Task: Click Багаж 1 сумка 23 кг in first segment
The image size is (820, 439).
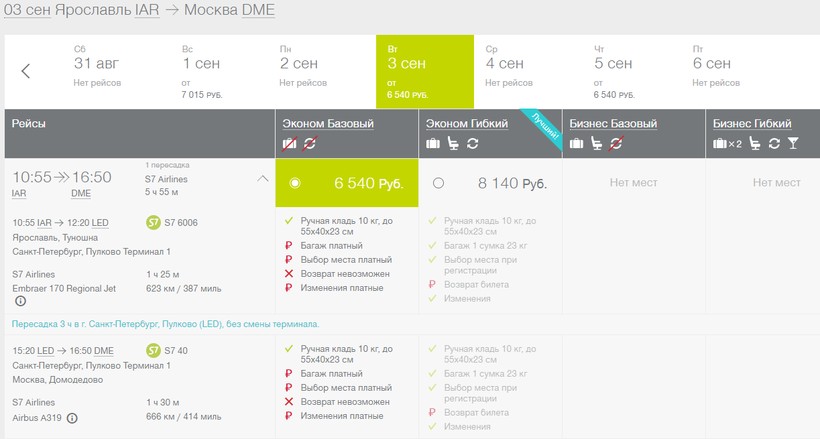Action: pyautogui.click(x=485, y=245)
